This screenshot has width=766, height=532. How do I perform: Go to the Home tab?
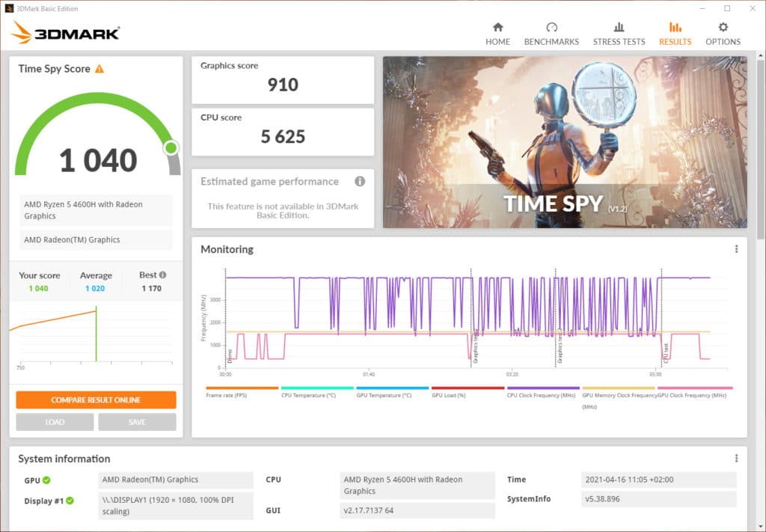497,34
